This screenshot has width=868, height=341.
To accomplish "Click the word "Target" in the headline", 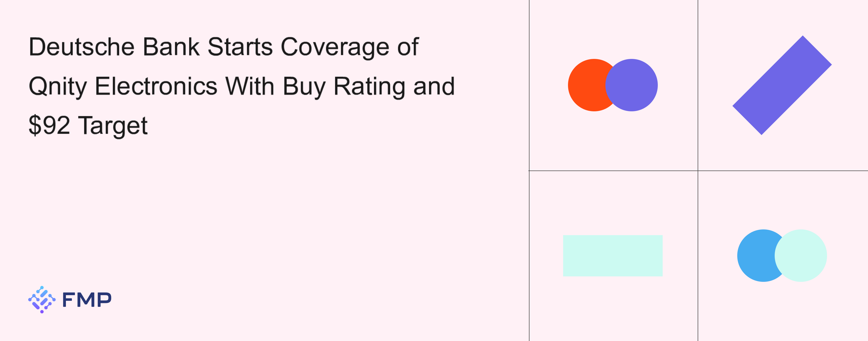I will click(113, 125).
